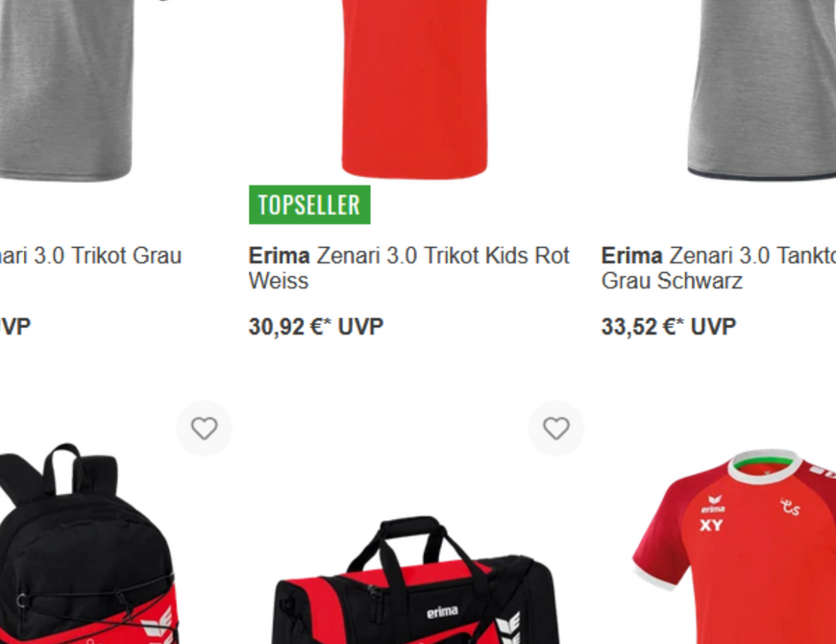The image size is (836, 644).
Task: Click the 33,52 € UVP price
Action: coord(669,326)
